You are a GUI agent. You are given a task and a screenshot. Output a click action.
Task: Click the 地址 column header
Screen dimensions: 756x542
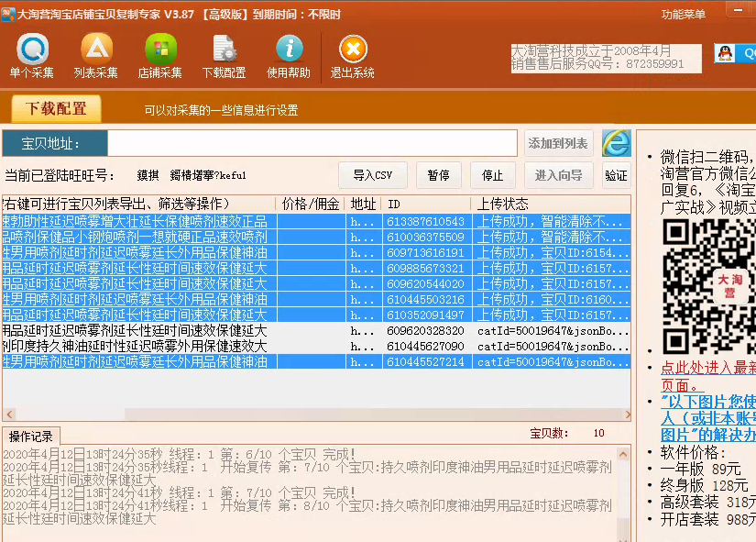click(x=364, y=205)
